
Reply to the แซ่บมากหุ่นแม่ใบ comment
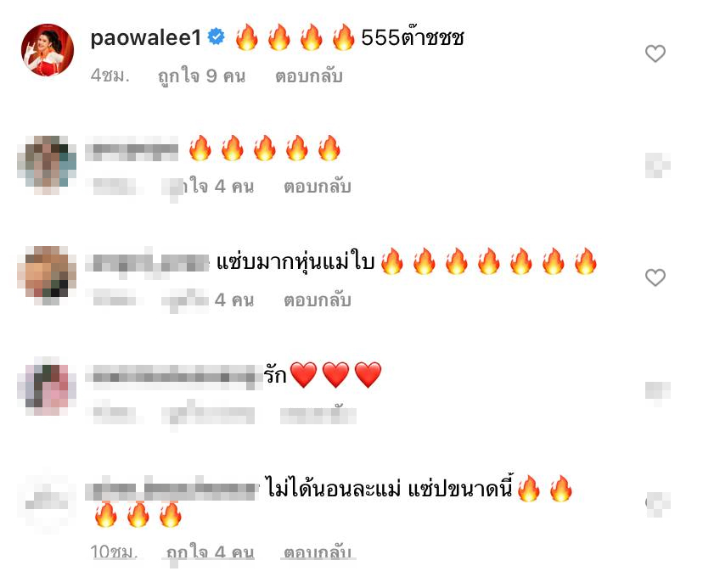(318, 300)
